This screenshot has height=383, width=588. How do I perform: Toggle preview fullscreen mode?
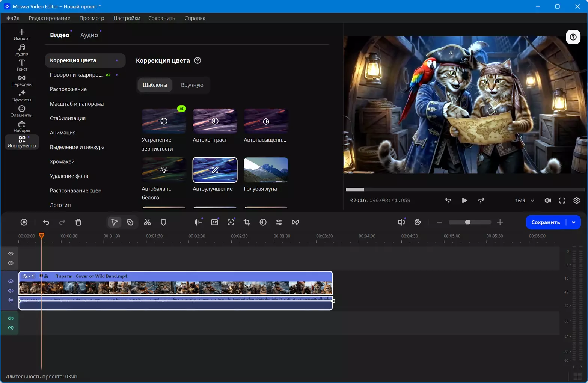pyautogui.click(x=562, y=201)
